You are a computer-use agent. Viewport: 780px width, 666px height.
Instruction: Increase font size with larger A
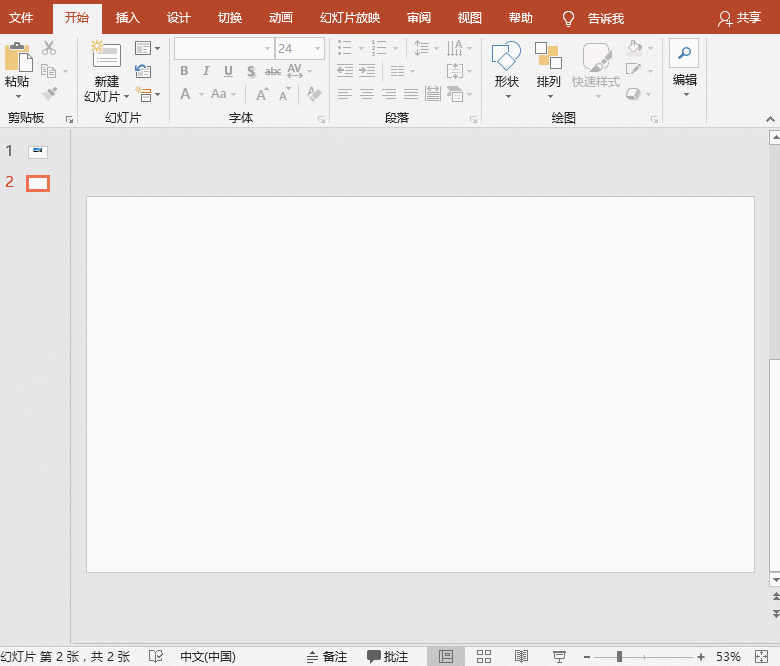[x=262, y=94]
